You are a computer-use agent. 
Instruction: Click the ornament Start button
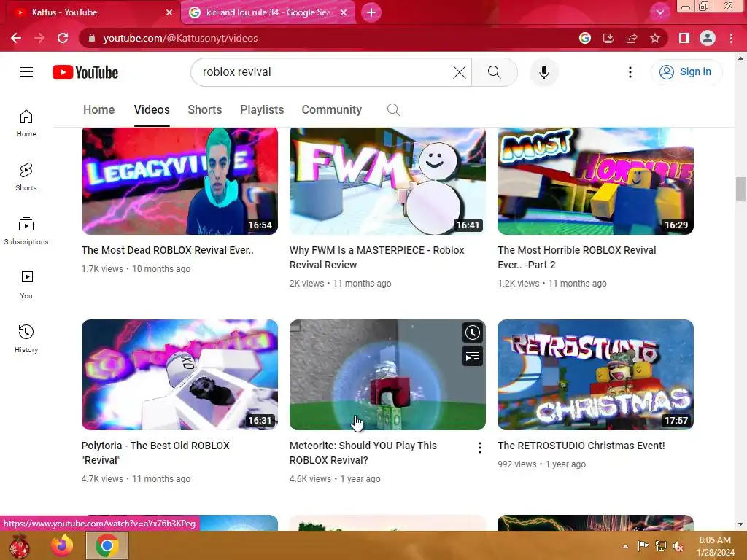pos(19,545)
